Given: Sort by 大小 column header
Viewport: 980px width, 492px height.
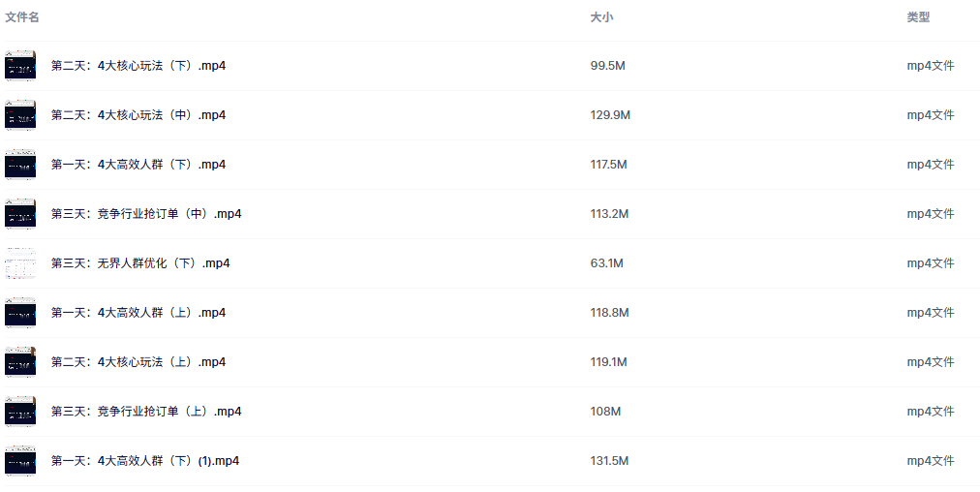Looking at the screenshot, I should 601,17.
